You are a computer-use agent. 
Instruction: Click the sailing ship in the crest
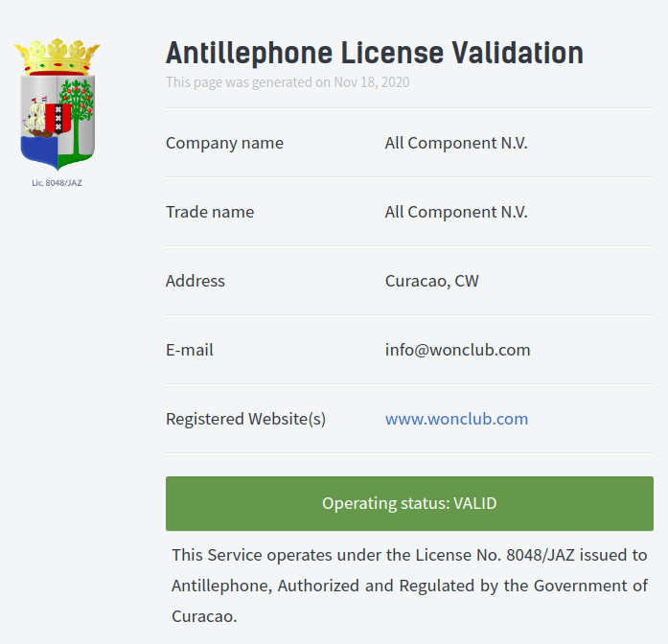(37, 117)
